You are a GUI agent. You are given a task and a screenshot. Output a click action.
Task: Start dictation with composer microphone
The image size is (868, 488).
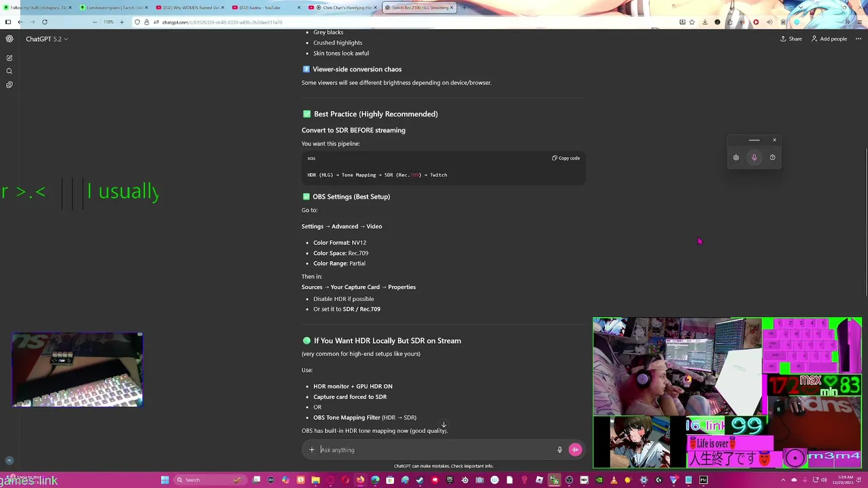point(559,450)
